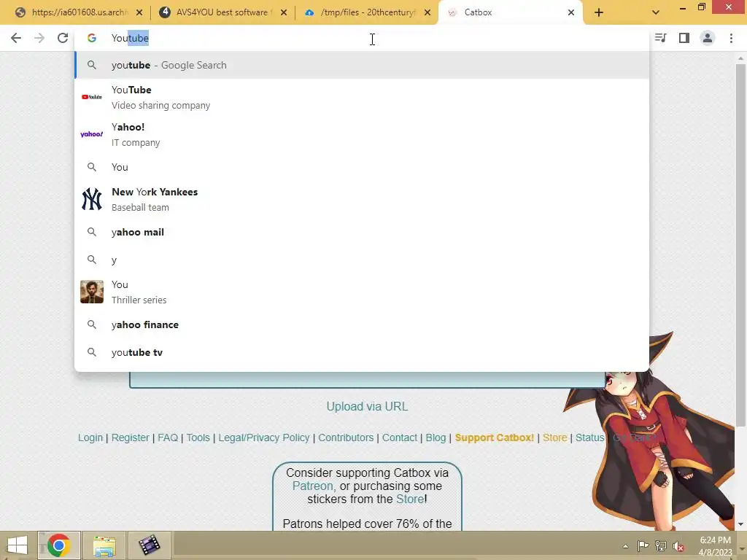Click the You series thumbnail

91,292
